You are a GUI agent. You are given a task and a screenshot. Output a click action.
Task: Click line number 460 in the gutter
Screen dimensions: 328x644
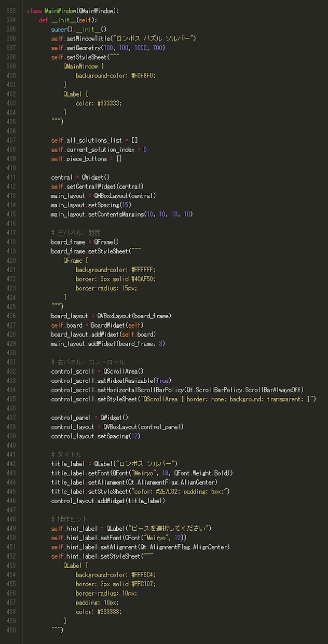(10, 630)
